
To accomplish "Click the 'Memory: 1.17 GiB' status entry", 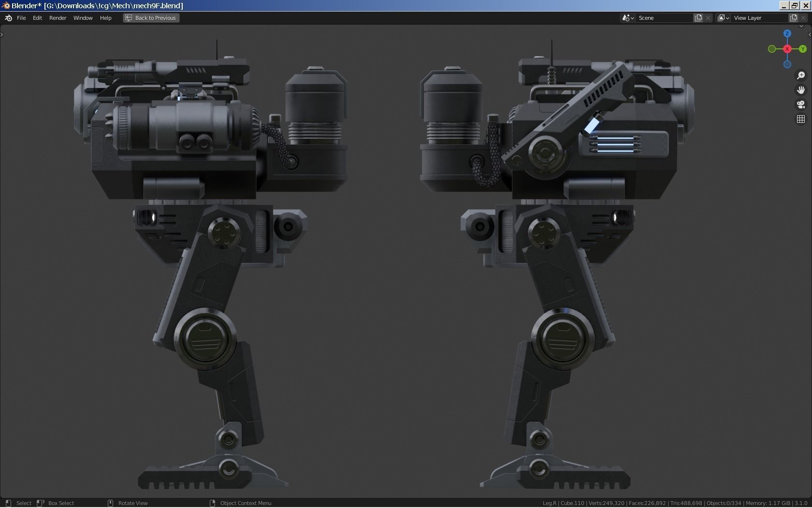I will tap(768, 503).
